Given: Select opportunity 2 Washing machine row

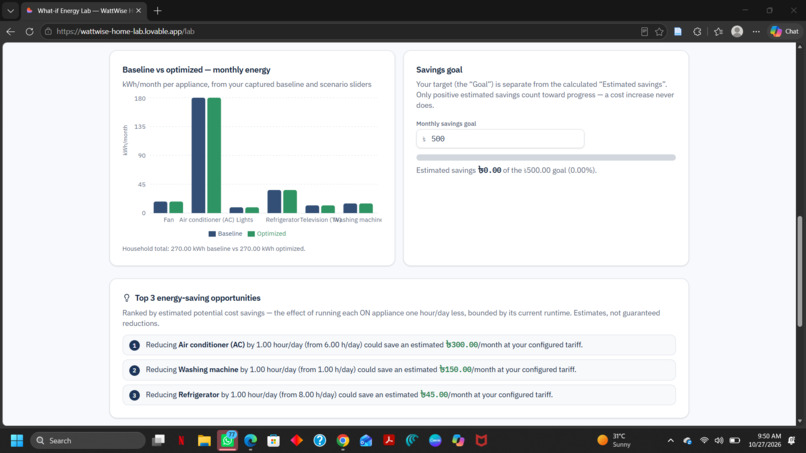Looking at the screenshot, I should pos(399,370).
